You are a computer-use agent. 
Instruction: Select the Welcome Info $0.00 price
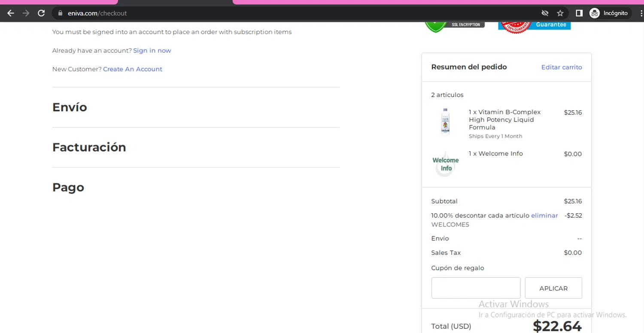click(x=573, y=154)
